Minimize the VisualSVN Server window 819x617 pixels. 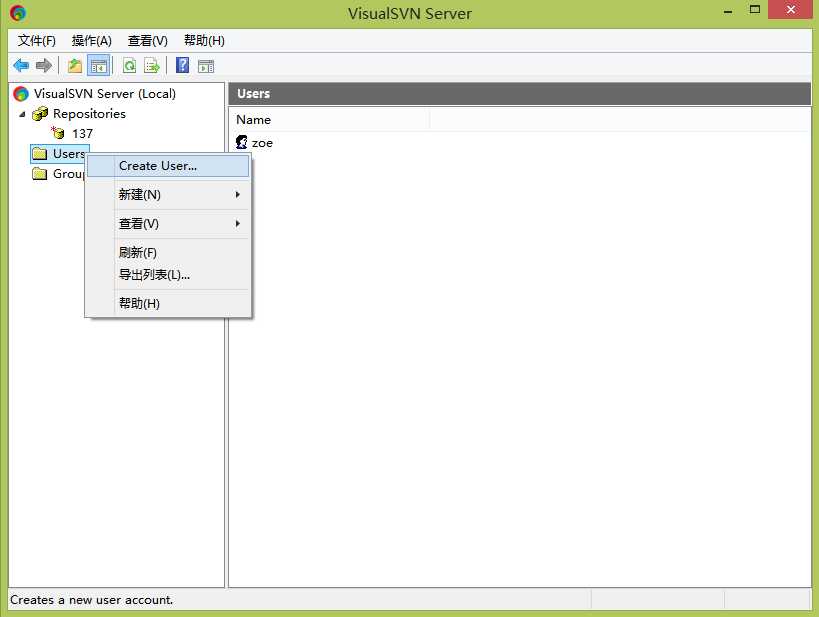[x=728, y=10]
